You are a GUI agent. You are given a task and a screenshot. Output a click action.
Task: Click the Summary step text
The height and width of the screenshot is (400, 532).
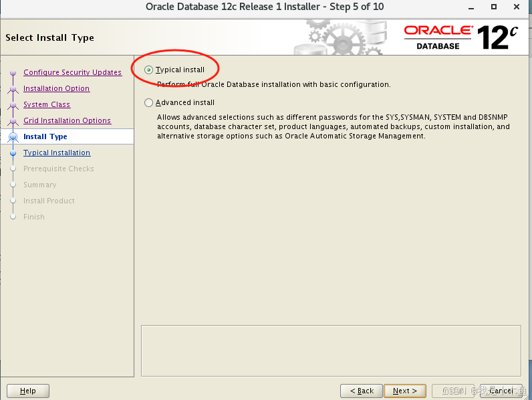[39, 185]
